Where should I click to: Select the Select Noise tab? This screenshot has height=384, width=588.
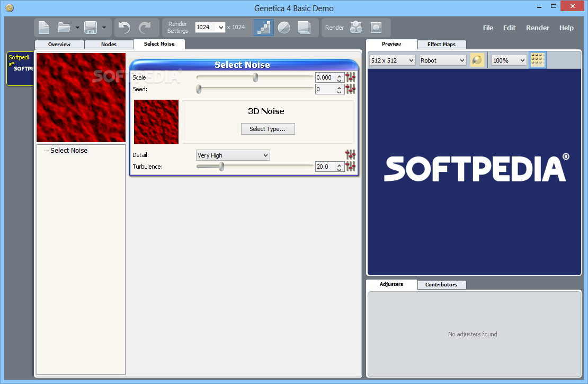[159, 44]
